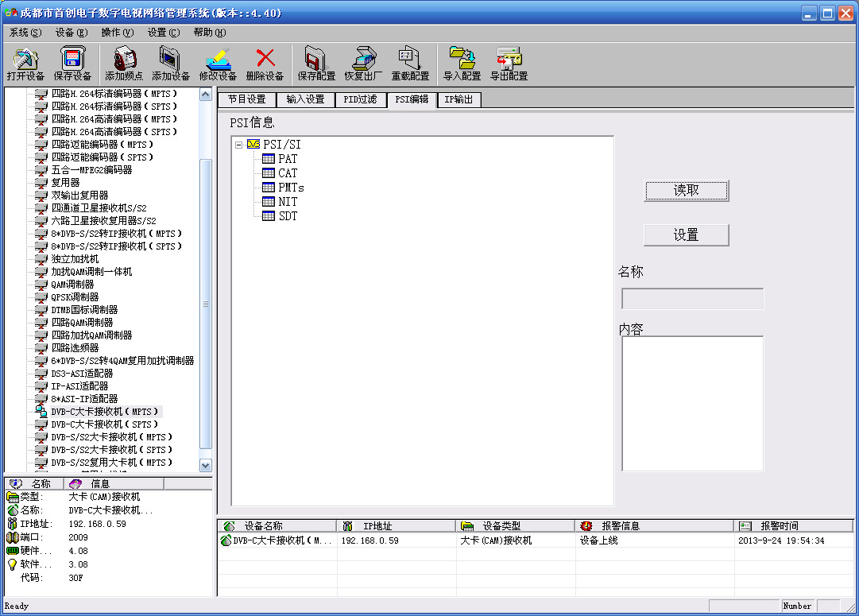Open the 帮助(H) menu
The image size is (859, 616).
pyautogui.click(x=209, y=33)
